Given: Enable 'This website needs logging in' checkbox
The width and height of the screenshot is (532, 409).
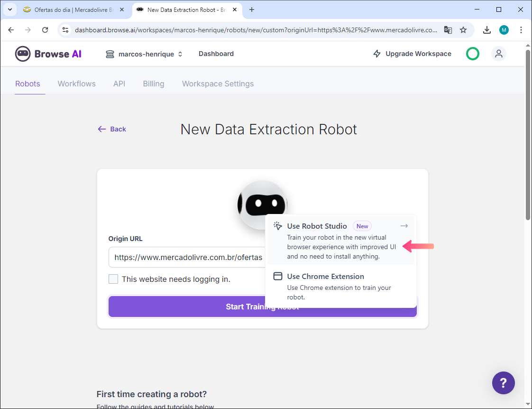Looking at the screenshot, I should tap(113, 279).
